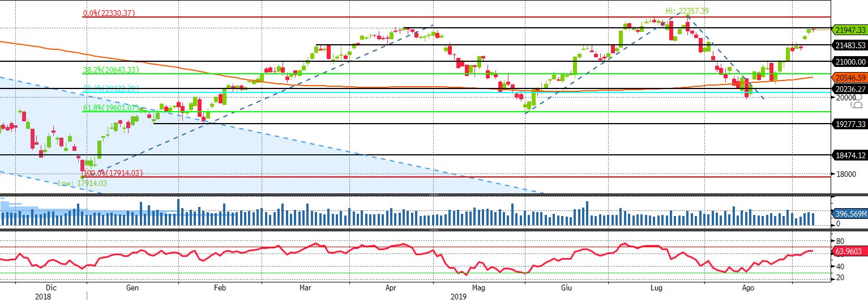Screen dimensions: 868x300
Task: Click the Feb month label on time axis
Action: (x=220, y=288)
